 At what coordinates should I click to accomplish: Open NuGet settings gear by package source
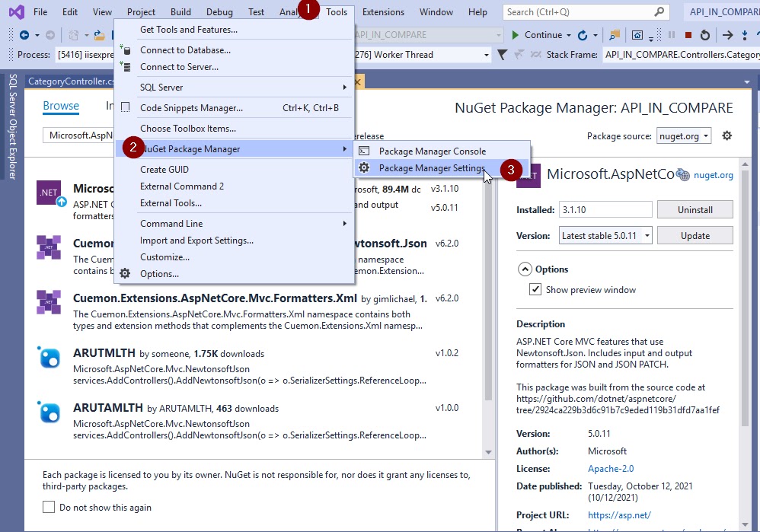pos(726,135)
